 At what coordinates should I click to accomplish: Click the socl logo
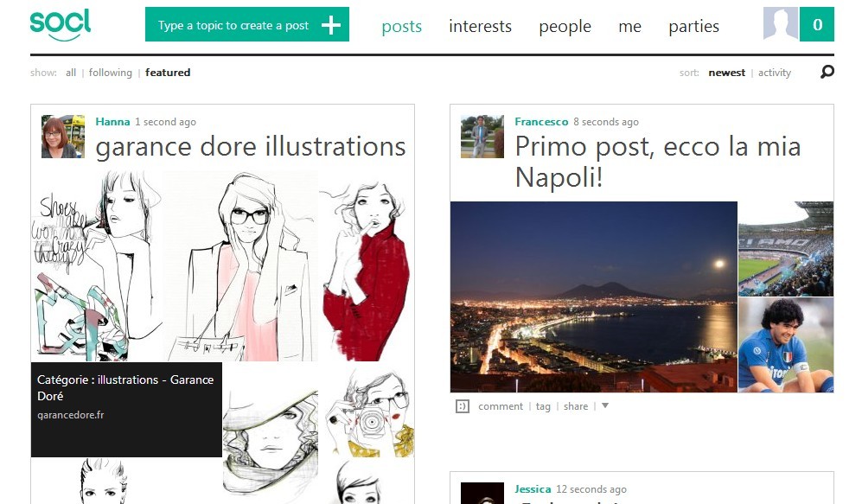click(x=61, y=25)
